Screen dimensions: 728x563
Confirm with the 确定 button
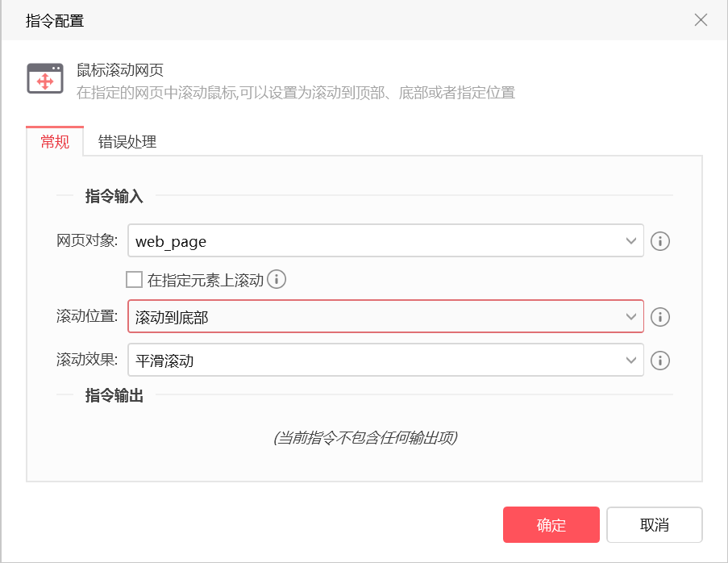[x=551, y=524]
